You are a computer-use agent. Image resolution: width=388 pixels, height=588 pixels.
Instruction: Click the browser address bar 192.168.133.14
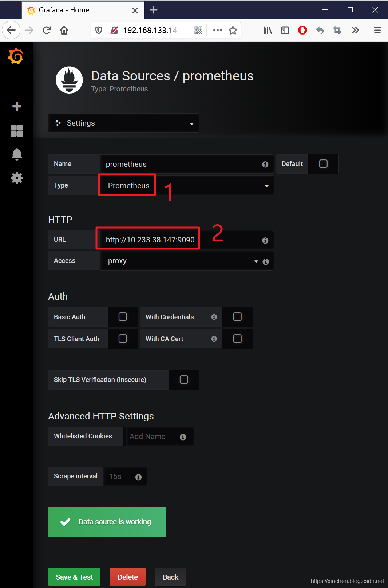pos(150,30)
